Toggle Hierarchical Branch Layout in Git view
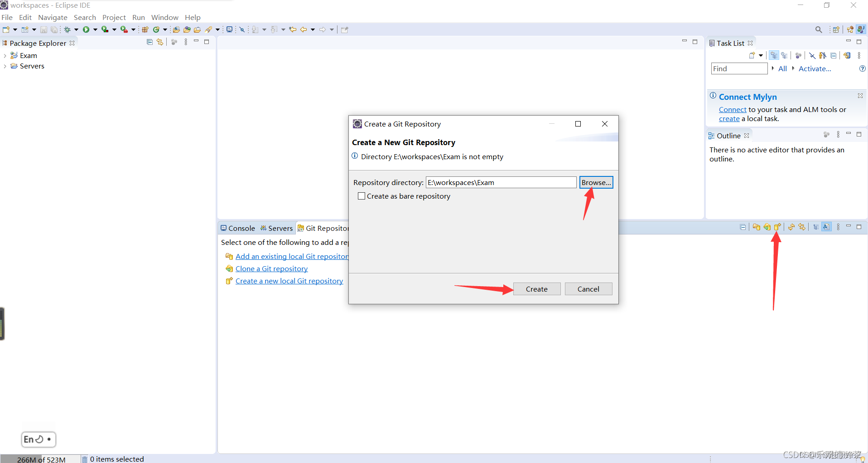The width and height of the screenshot is (868, 463). pyautogui.click(x=816, y=227)
